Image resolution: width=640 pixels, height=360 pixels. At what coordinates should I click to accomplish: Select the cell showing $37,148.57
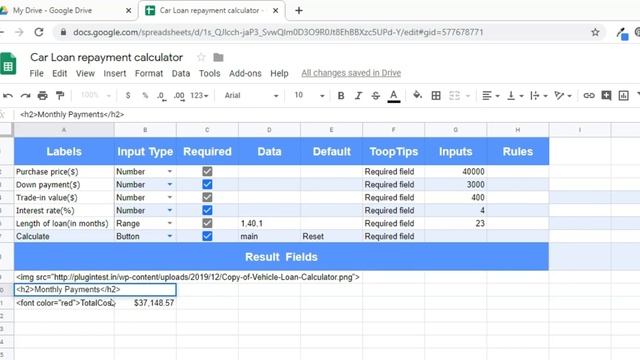(x=145, y=303)
